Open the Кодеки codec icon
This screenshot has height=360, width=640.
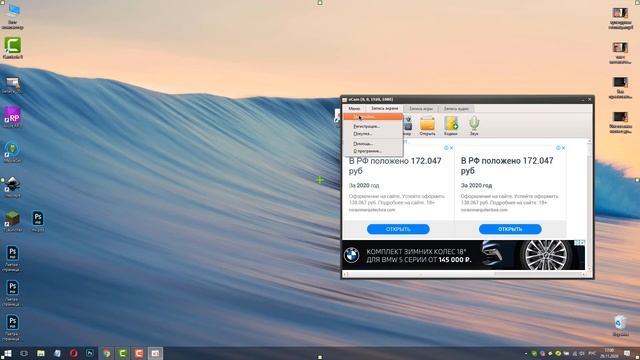(451, 125)
